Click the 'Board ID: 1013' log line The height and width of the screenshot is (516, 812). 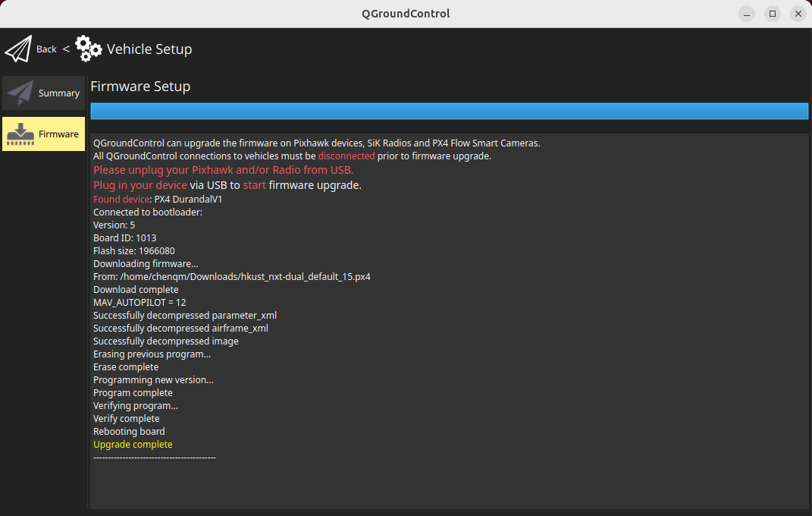point(124,238)
